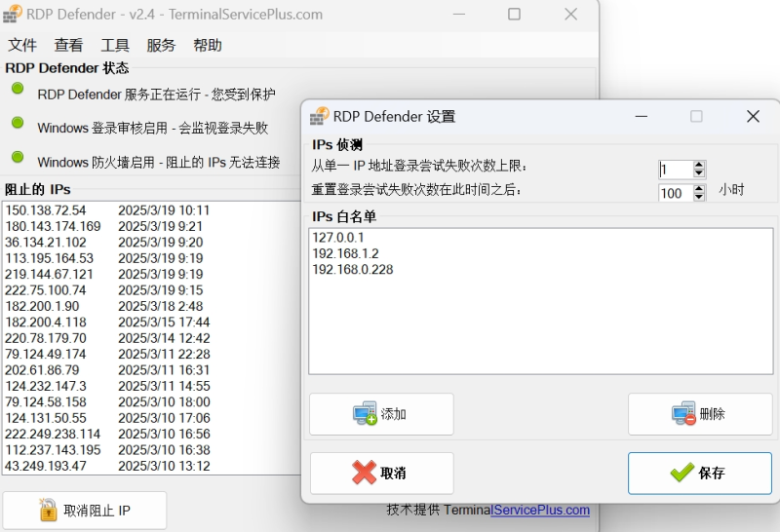The width and height of the screenshot is (780, 532).
Task: Click the block timestamp 2025/3/14 12:42
Action: [x=164, y=338]
